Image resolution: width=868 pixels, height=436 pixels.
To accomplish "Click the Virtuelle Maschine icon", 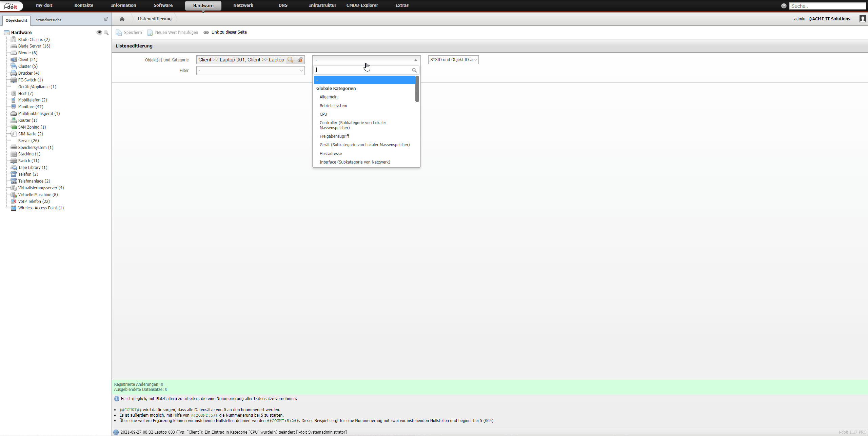I will [14, 194].
